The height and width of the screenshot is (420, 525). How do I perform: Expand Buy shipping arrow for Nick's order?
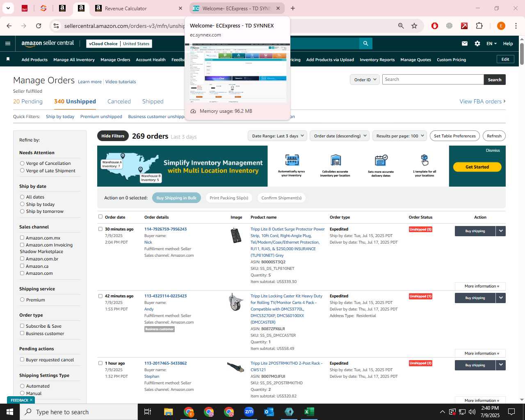(x=501, y=231)
